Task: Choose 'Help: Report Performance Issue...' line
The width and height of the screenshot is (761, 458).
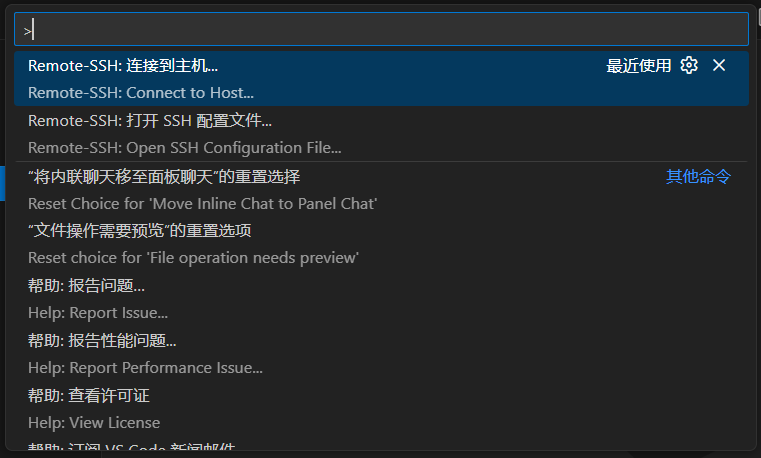Action: (145, 368)
